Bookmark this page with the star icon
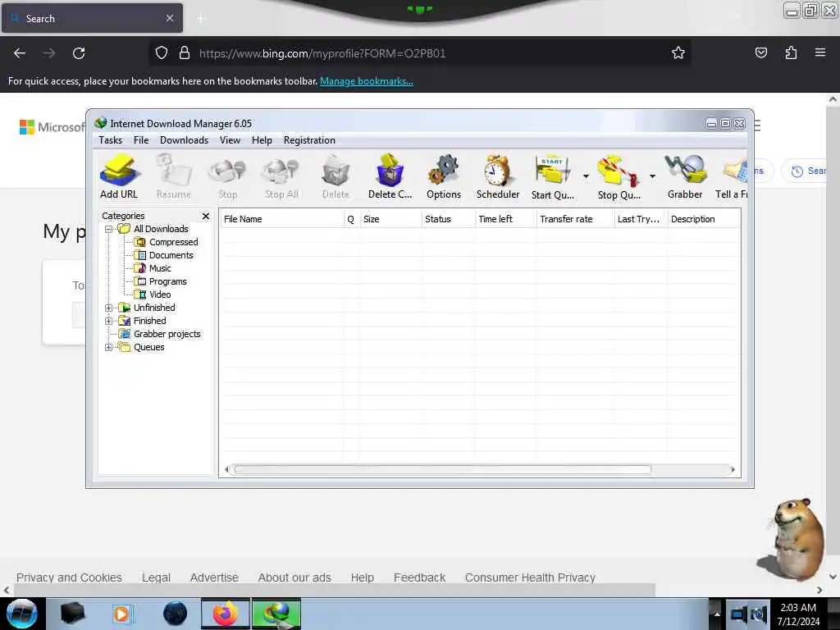This screenshot has width=840, height=630. coord(678,52)
